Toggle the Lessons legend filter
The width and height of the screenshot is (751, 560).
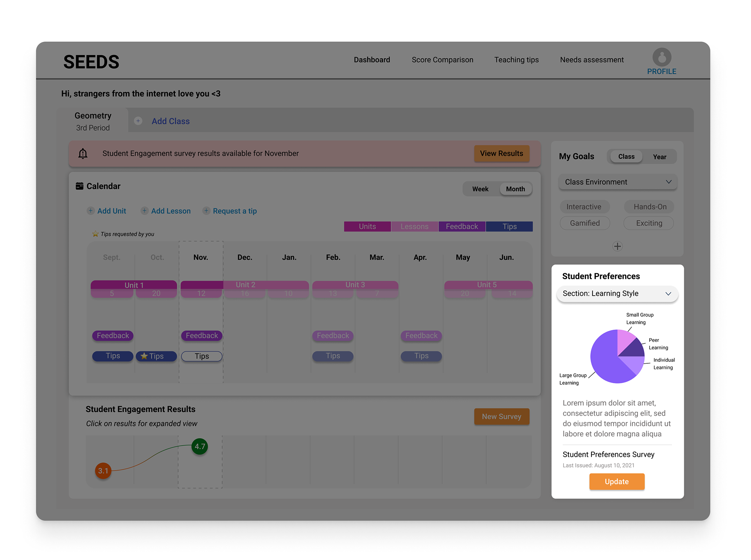tap(415, 226)
